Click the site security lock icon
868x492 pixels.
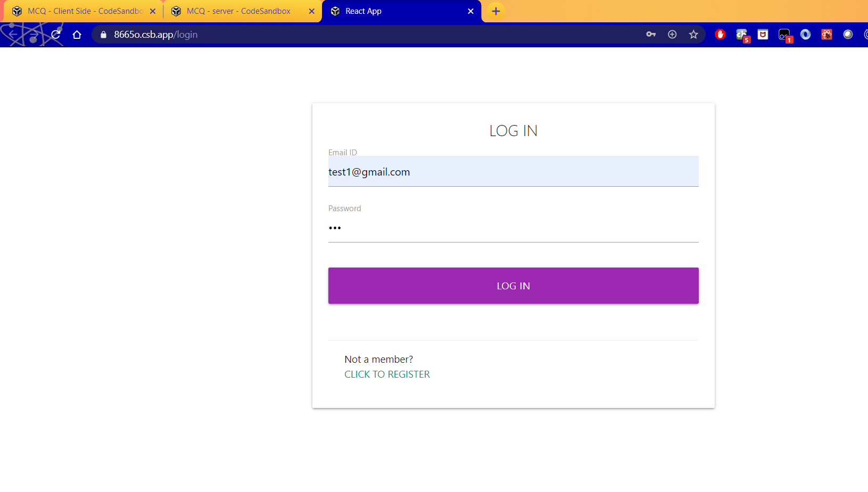103,34
